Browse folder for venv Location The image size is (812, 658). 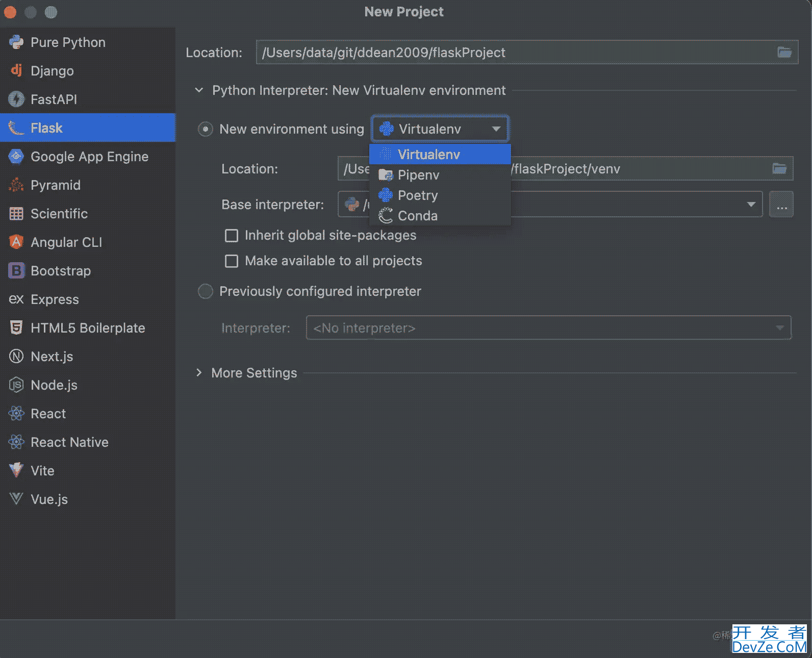[779, 168]
